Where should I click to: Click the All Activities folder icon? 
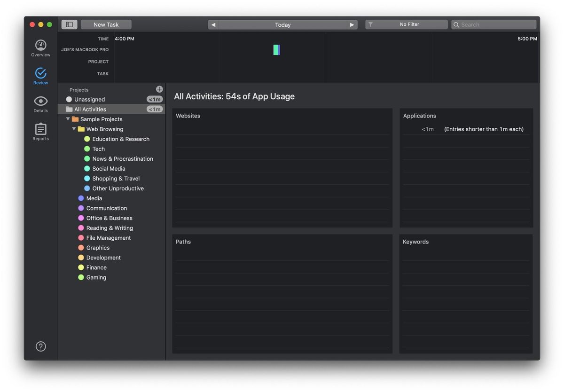[69, 109]
